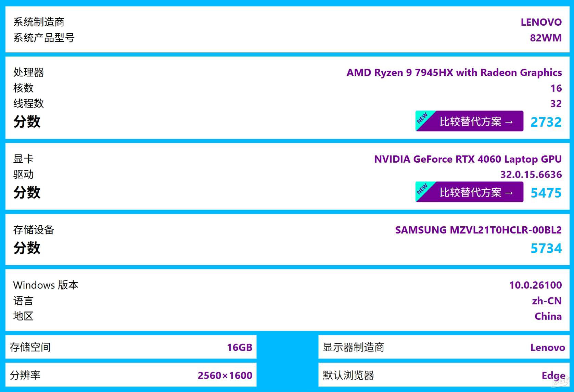The width and height of the screenshot is (574, 392).
Task: Click the Windows version 10.0.26100 value
Action: [536, 285]
